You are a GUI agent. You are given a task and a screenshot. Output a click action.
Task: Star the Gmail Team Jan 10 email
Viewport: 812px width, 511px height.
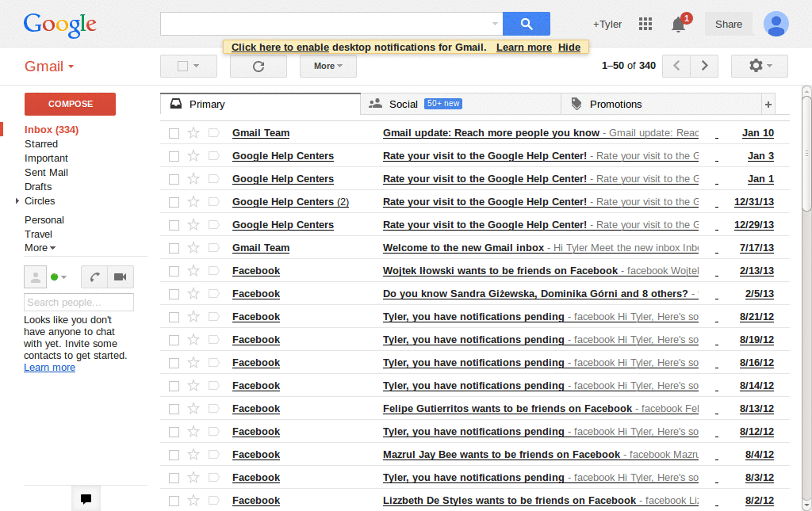coord(193,133)
